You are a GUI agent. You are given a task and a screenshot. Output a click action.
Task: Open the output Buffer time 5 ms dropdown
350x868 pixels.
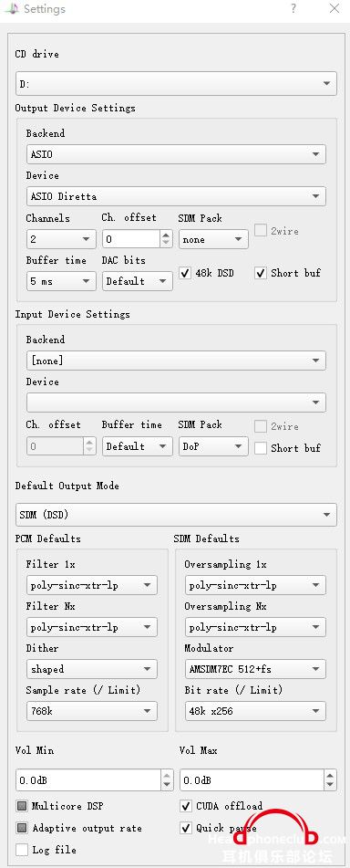[61, 281]
